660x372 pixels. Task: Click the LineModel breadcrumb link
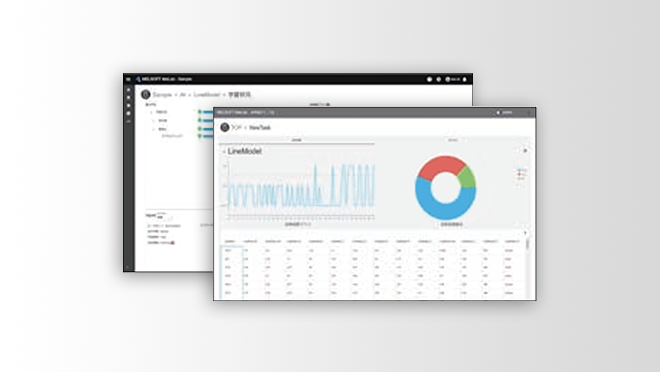[x=207, y=95]
